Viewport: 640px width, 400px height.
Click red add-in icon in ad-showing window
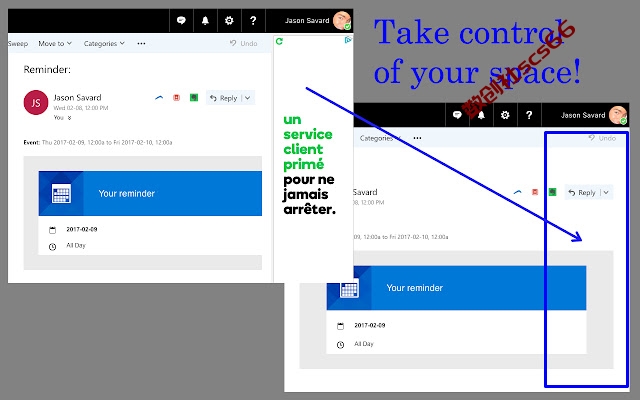(x=176, y=98)
